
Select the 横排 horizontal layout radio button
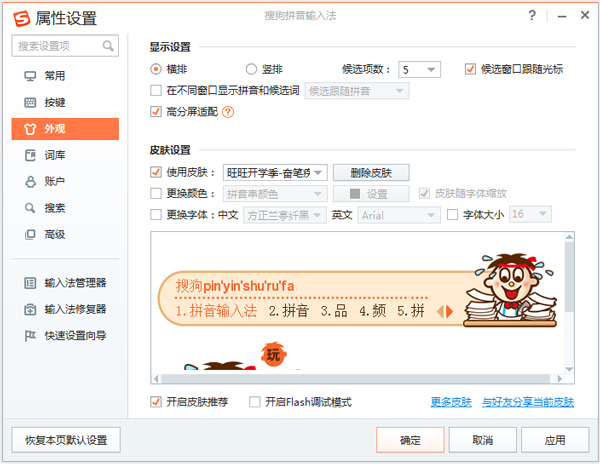click(156, 69)
